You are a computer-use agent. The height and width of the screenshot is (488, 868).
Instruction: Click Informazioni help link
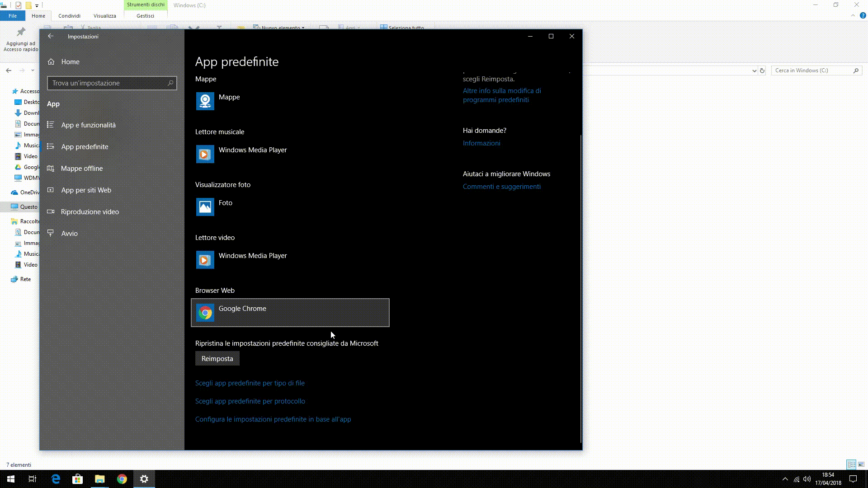coord(481,143)
